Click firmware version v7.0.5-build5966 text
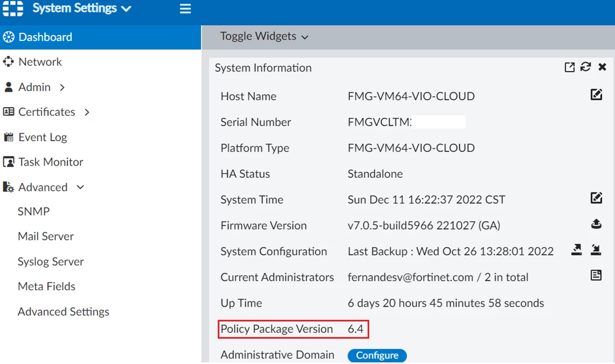 (x=423, y=226)
